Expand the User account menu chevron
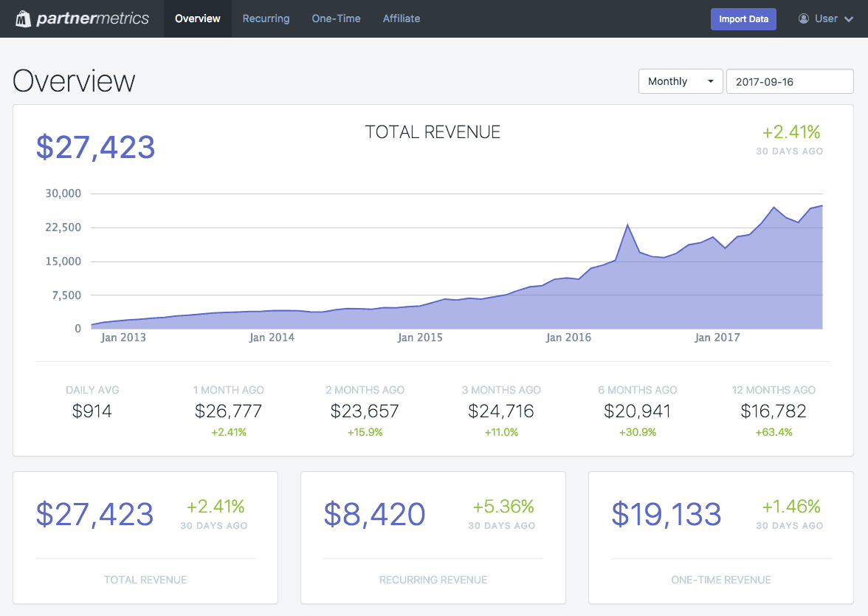The height and width of the screenshot is (616, 868). pyautogui.click(x=849, y=19)
